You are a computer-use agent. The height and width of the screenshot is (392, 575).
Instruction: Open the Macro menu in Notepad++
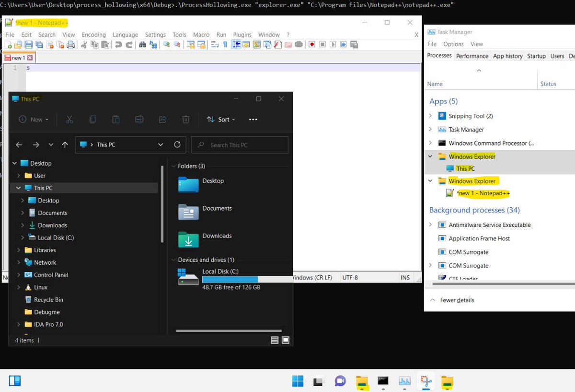pos(201,35)
